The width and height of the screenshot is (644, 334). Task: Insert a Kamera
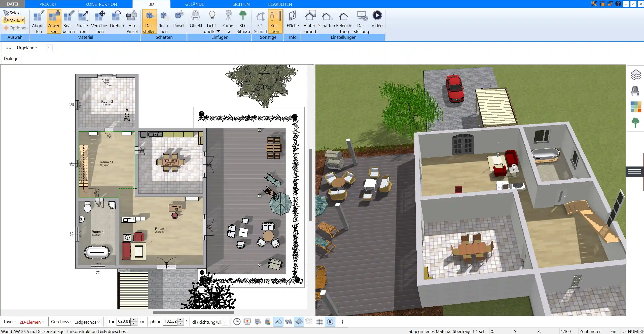click(228, 22)
